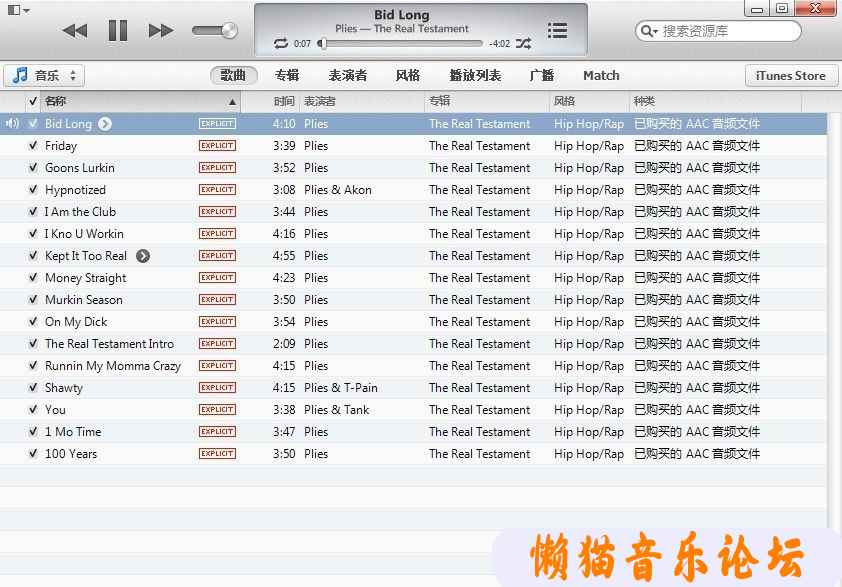Screen dimensions: 842x587
Task: Pause the currently playing song
Action: (118, 31)
